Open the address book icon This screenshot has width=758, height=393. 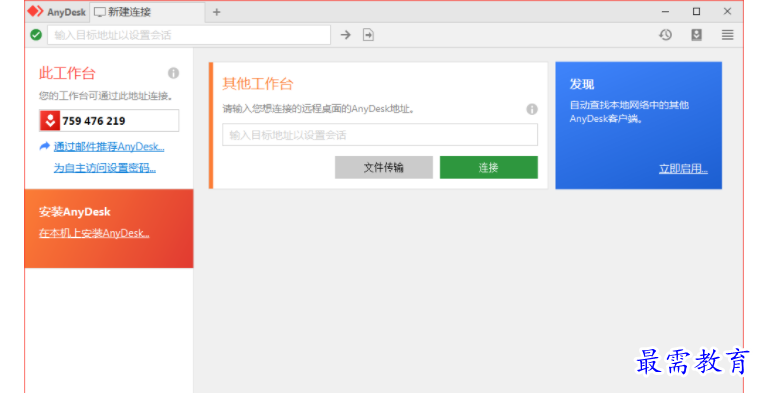(x=697, y=35)
